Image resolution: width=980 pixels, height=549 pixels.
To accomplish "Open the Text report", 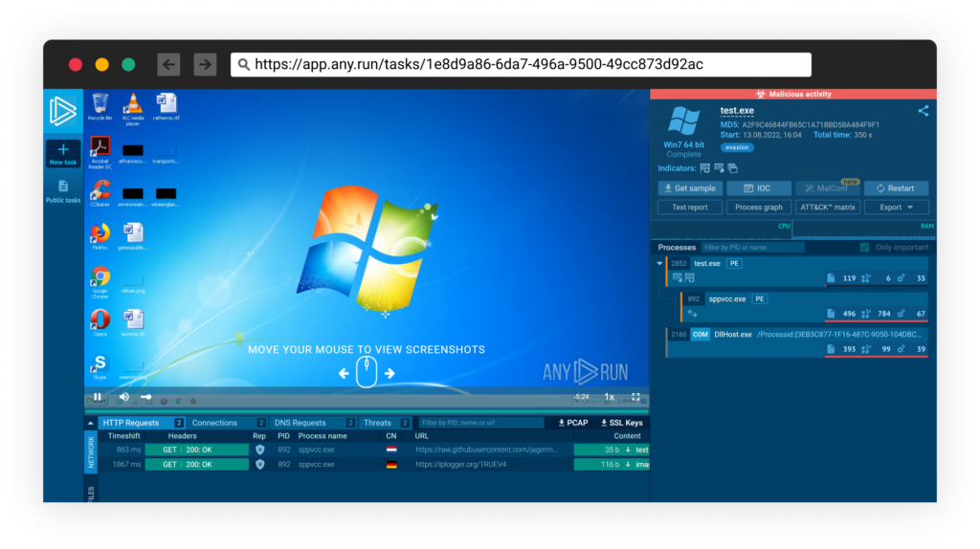I will pyautogui.click(x=690, y=208).
